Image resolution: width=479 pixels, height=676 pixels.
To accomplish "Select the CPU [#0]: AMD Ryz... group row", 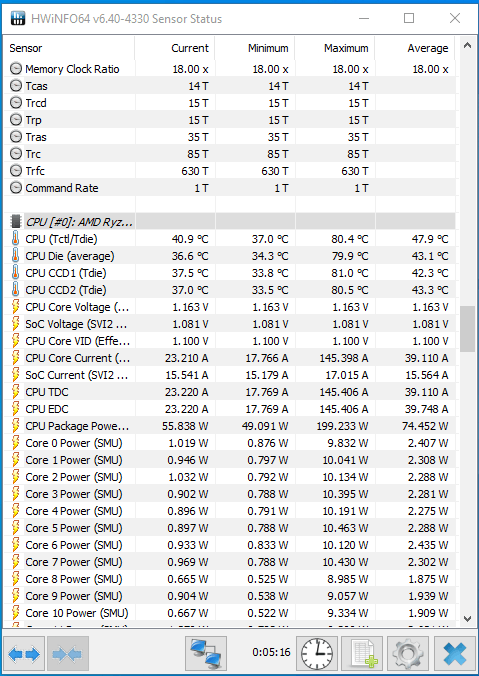I will (x=229, y=222).
